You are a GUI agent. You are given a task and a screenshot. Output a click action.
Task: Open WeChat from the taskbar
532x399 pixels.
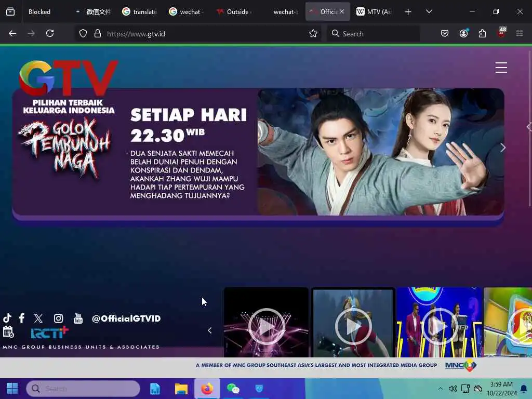(x=233, y=389)
